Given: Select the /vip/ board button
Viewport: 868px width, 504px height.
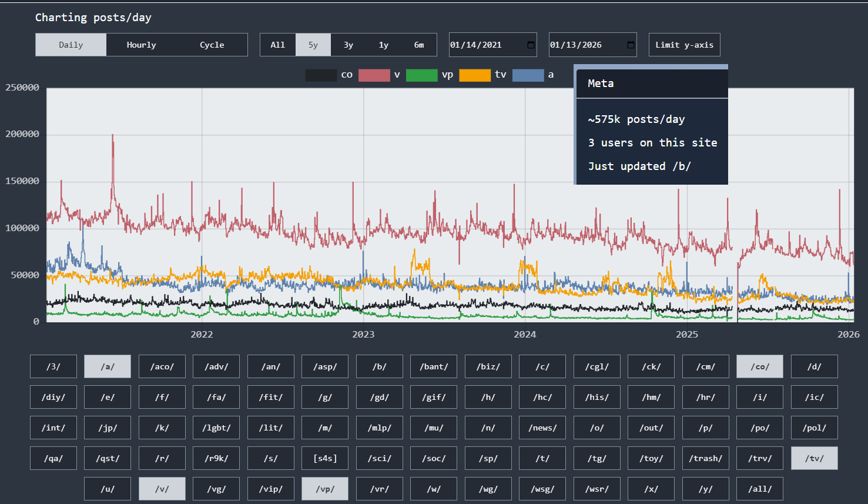Looking at the screenshot, I should point(271,489).
